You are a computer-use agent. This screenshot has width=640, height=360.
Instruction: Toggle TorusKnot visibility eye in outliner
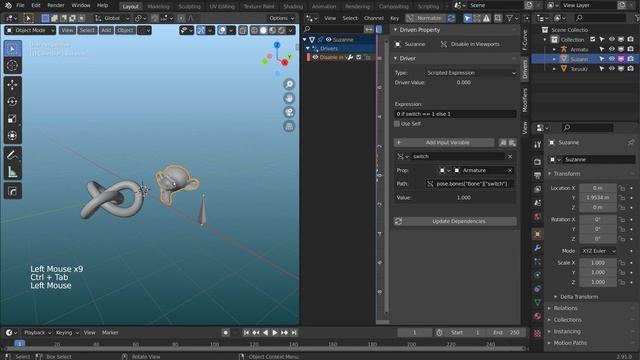[x=611, y=69]
